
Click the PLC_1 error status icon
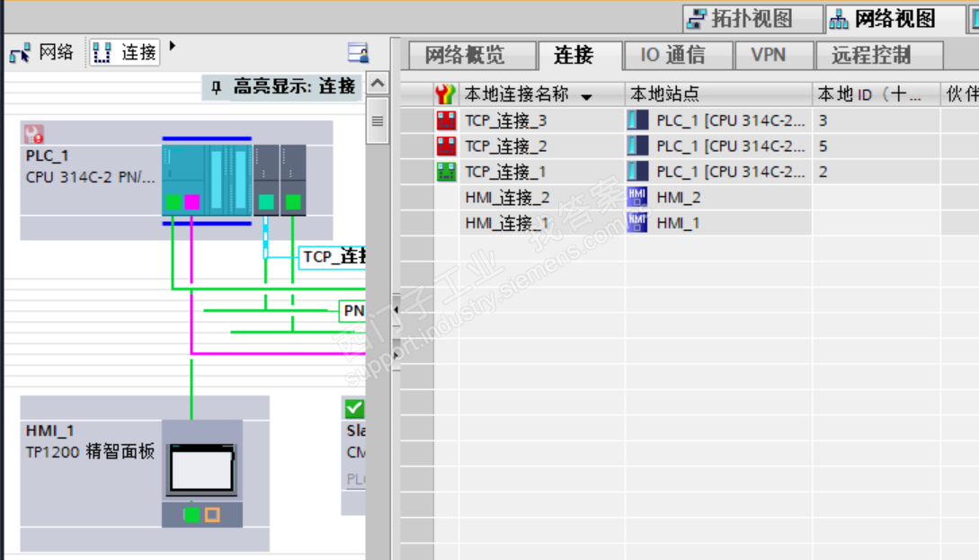point(34,134)
